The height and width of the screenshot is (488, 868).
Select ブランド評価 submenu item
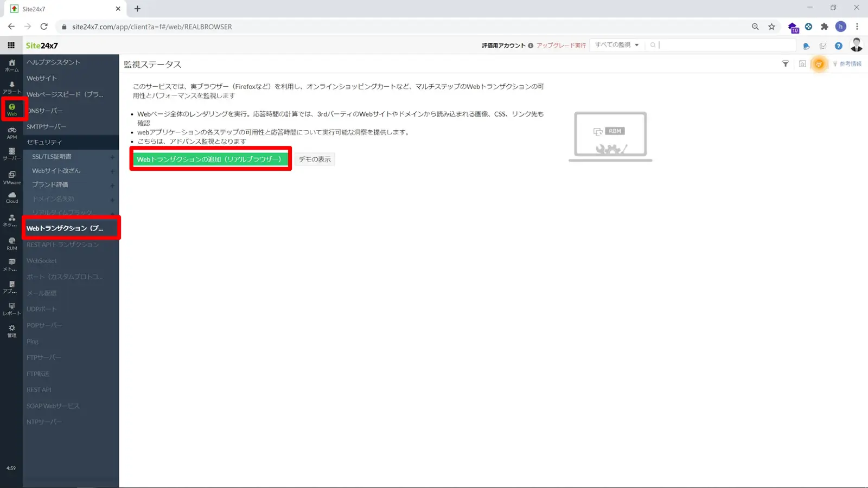click(50, 185)
